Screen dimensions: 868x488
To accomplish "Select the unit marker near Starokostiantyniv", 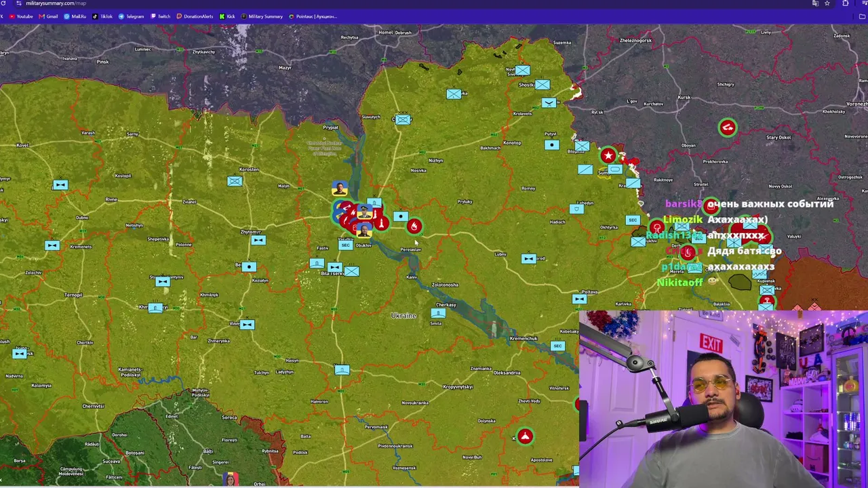I will coord(163,282).
